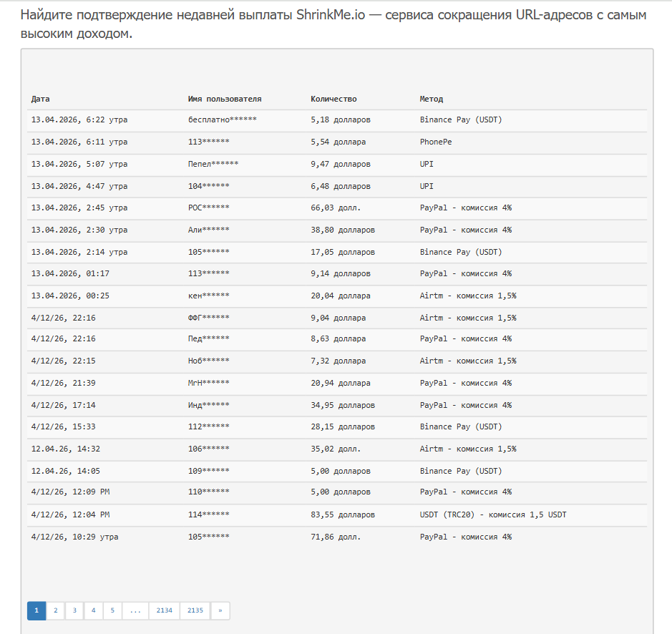
Task: Click the USDT (TRC20) method cell
Action: 493,514
